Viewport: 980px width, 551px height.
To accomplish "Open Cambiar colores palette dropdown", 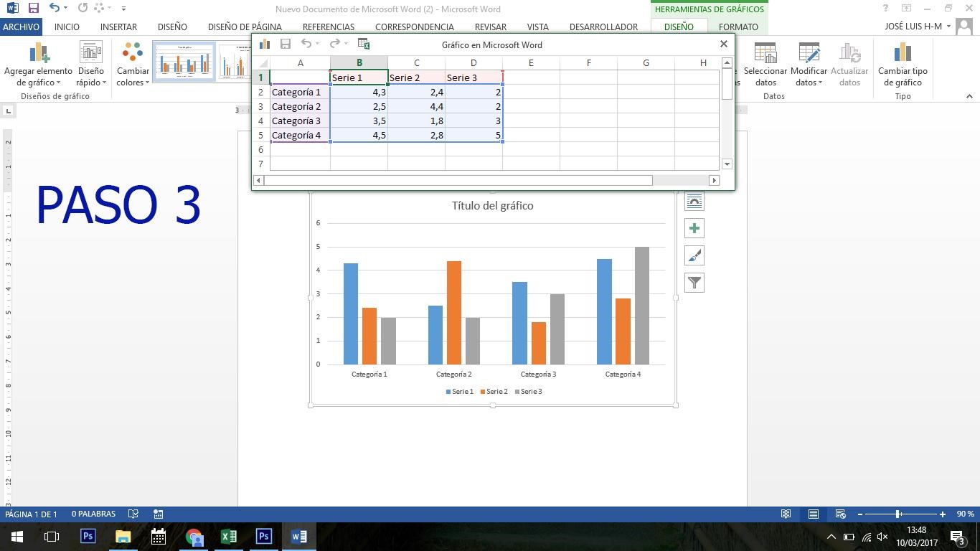I will click(133, 64).
